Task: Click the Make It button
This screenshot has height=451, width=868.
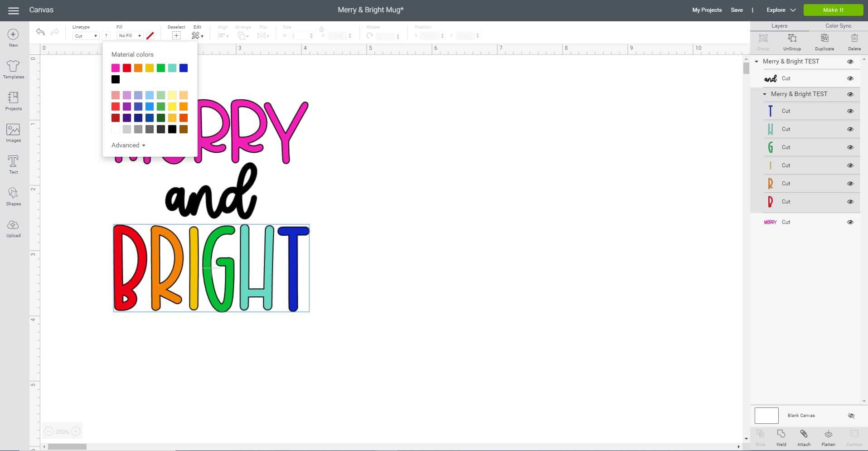Action: click(x=833, y=10)
